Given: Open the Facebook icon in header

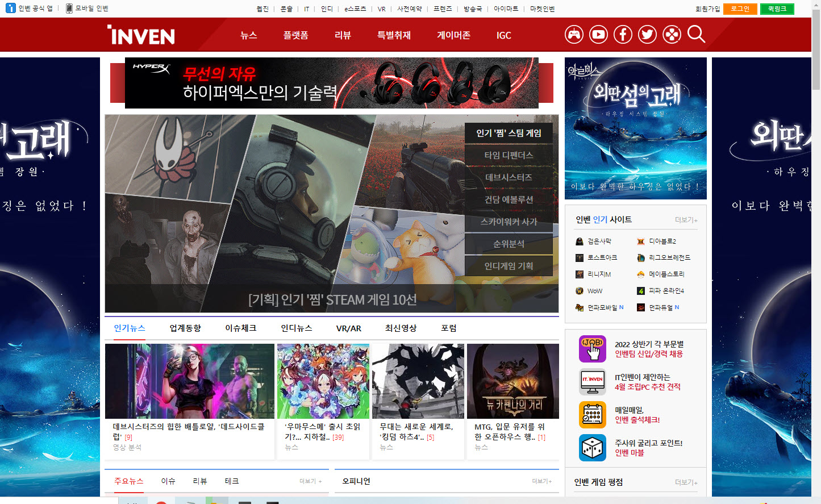Looking at the screenshot, I should click(623, 35).
